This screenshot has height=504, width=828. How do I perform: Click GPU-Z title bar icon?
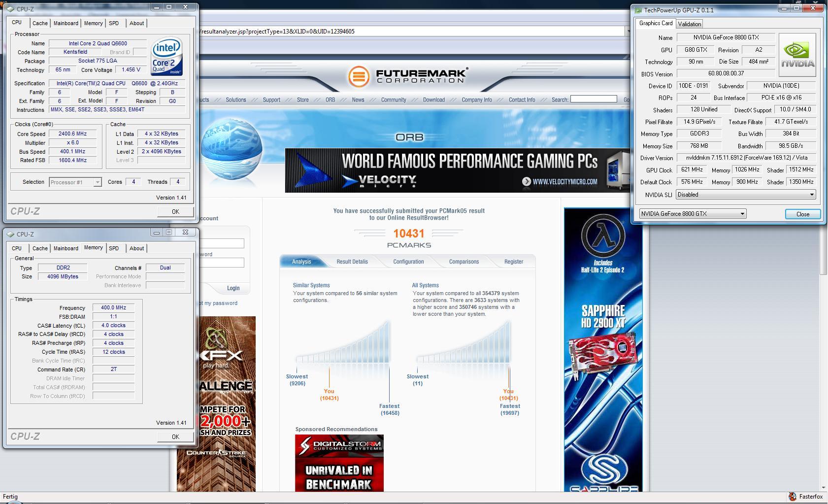click(638, 10)
